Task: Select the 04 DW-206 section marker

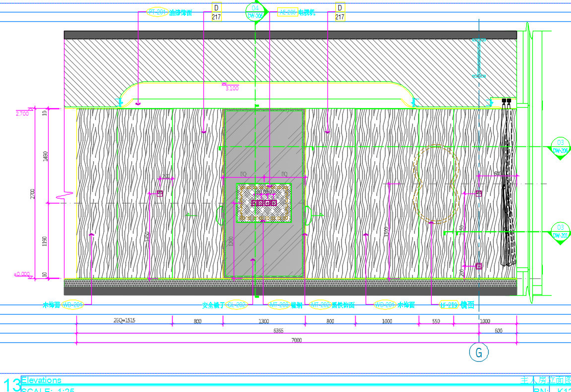Action: tap(256, 12)
